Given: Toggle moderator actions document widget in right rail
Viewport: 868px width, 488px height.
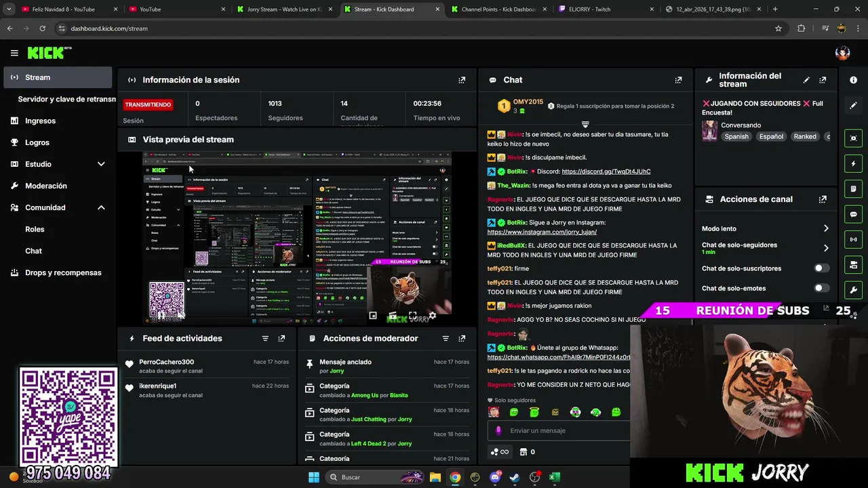Looking at the screenshot, I should (x=853, y=188).
